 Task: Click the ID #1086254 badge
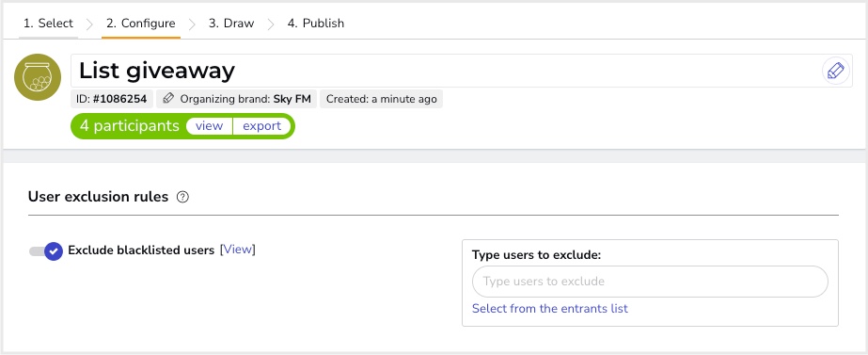click(112, 99)
